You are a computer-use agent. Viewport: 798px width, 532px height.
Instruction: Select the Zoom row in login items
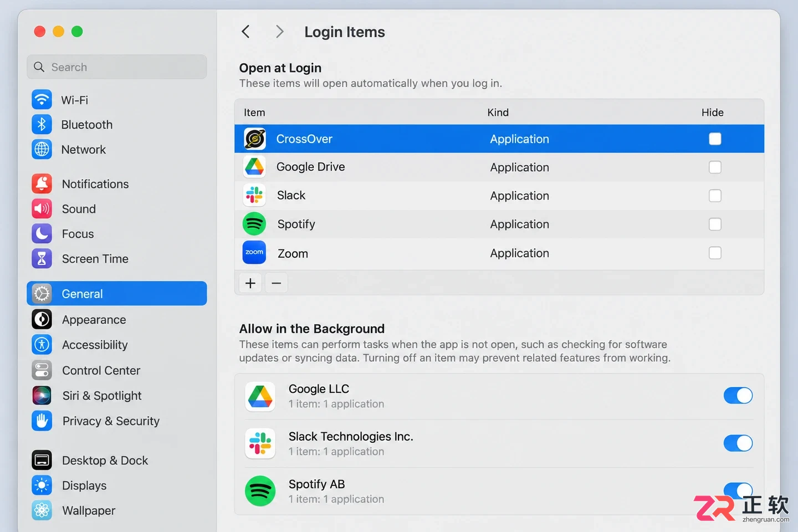499,253
